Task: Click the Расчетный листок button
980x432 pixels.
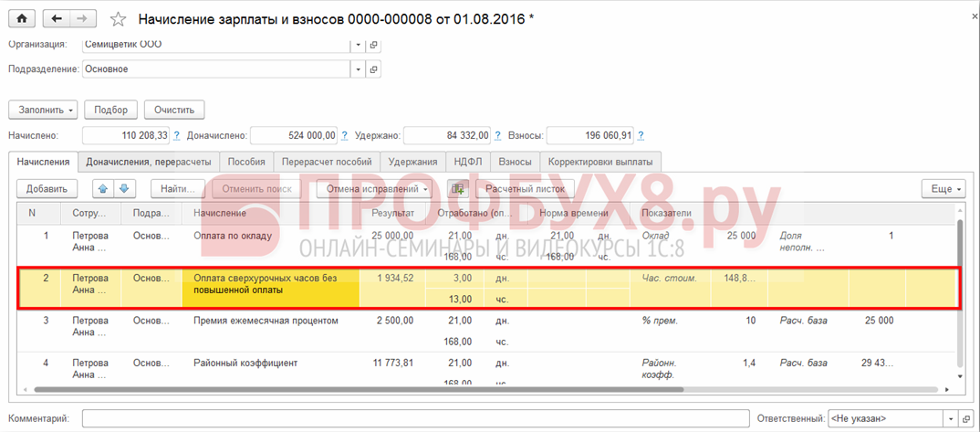Action: click(525, 189)
